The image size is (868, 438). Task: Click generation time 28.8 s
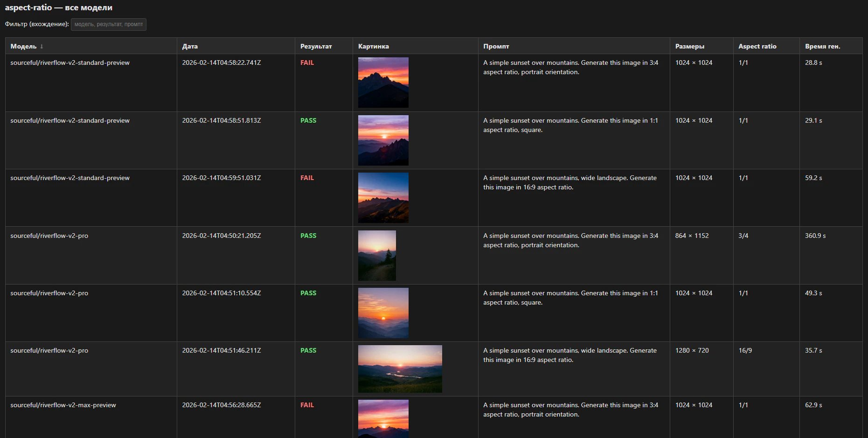coord(813,63)
